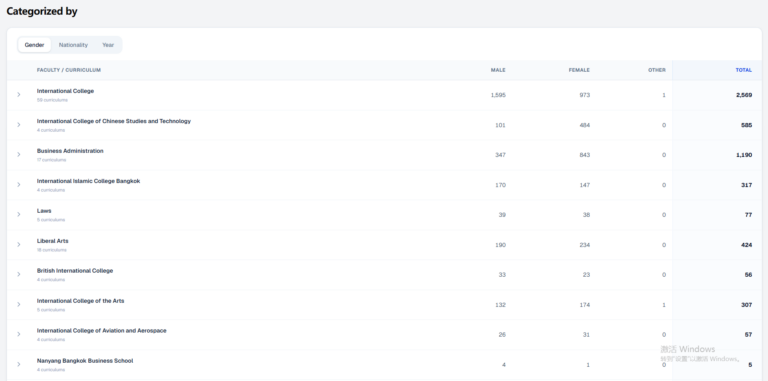Screen dimensions: 768x381
Task: Click total value 307
Action: point(746,305)
